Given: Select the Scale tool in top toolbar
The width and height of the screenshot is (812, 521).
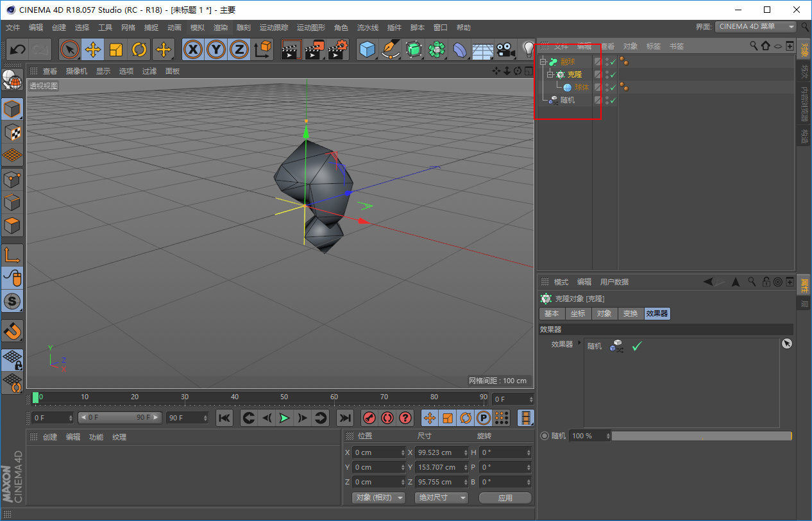Looking at the screenshot, I should tap(116, 49).
